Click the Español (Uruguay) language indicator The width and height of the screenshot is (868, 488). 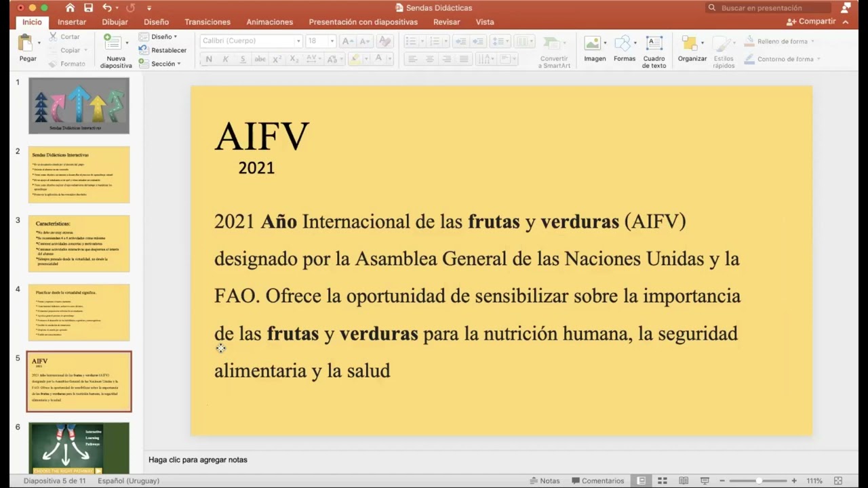coord(128,481)
